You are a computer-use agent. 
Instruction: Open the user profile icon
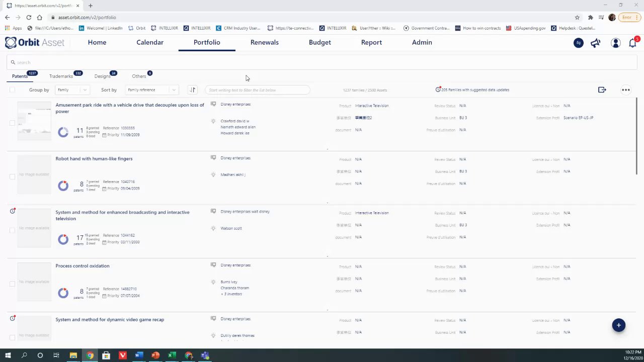coord(615,43)
